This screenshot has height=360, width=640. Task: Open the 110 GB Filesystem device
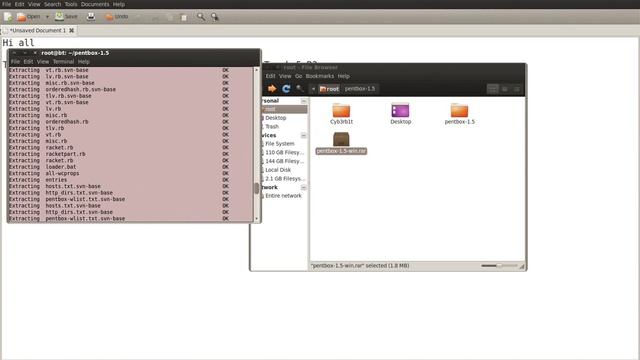pyautogui.click(x=284, y=152)
